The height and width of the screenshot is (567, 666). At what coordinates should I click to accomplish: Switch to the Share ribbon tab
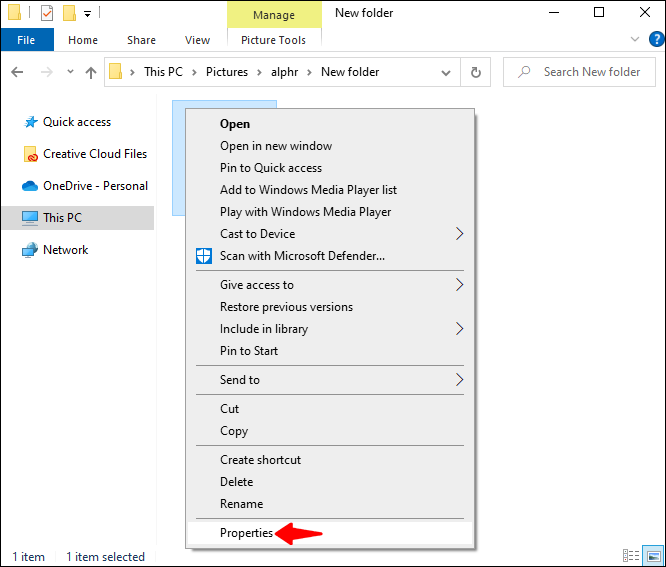pos(141,40)
